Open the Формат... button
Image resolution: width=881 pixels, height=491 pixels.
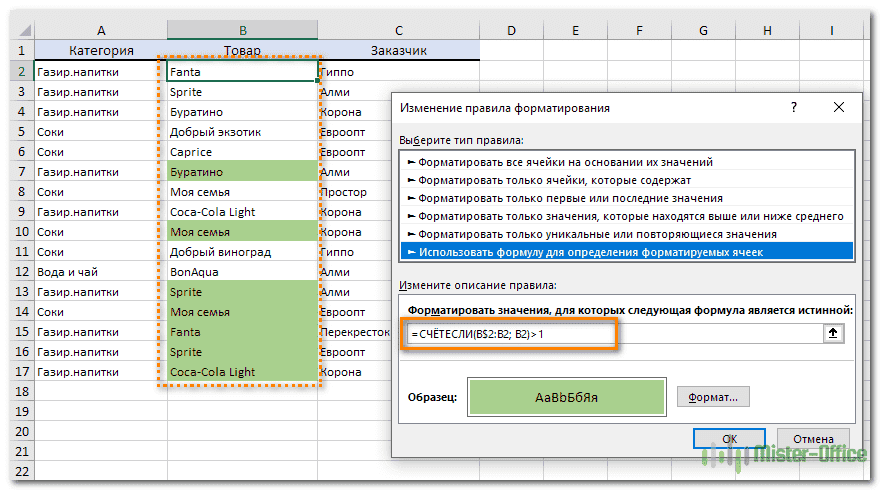[x=713, y=397]
